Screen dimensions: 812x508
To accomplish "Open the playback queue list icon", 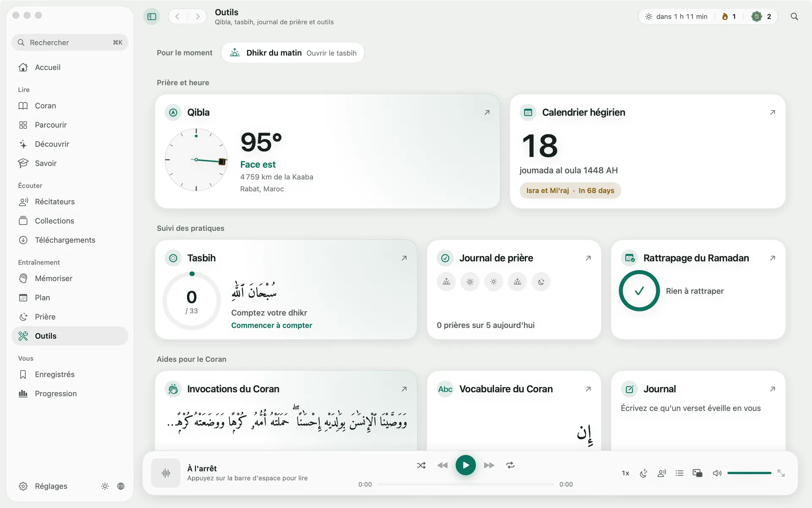I will click(680, 473).
